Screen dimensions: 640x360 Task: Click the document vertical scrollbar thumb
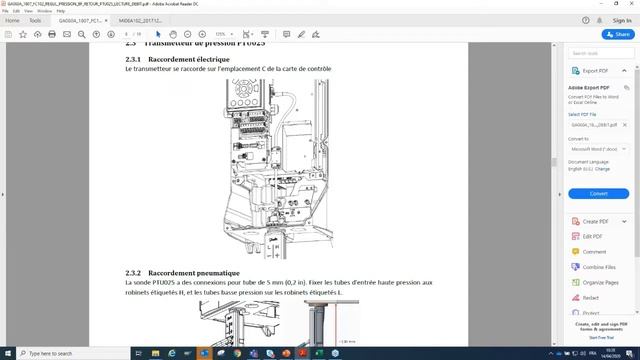click(554, 162)
